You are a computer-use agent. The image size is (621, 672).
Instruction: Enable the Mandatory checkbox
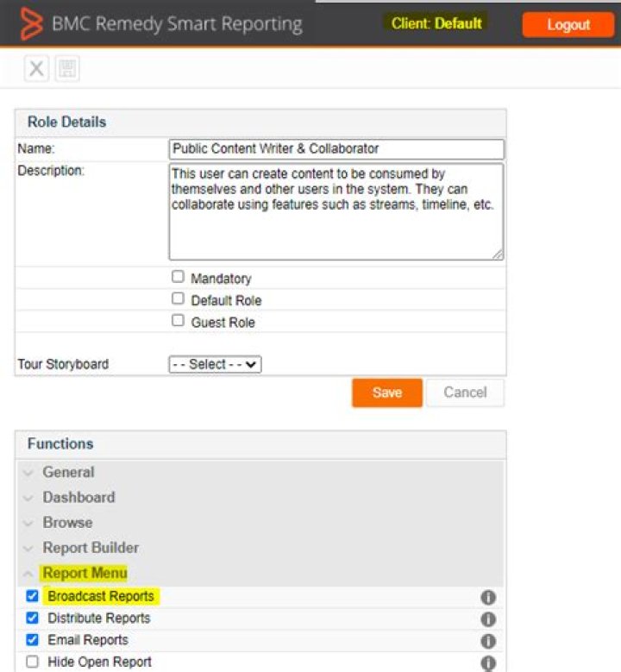click(x=178, y=277)
